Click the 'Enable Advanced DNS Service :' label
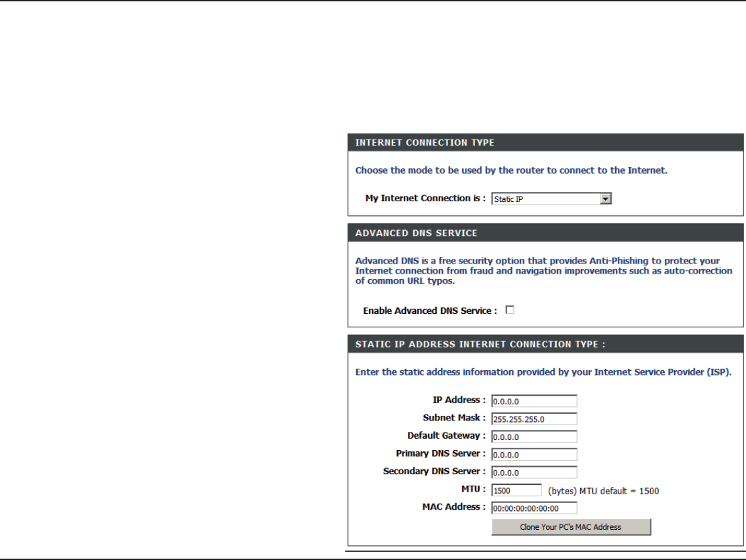 coord(430,311)
